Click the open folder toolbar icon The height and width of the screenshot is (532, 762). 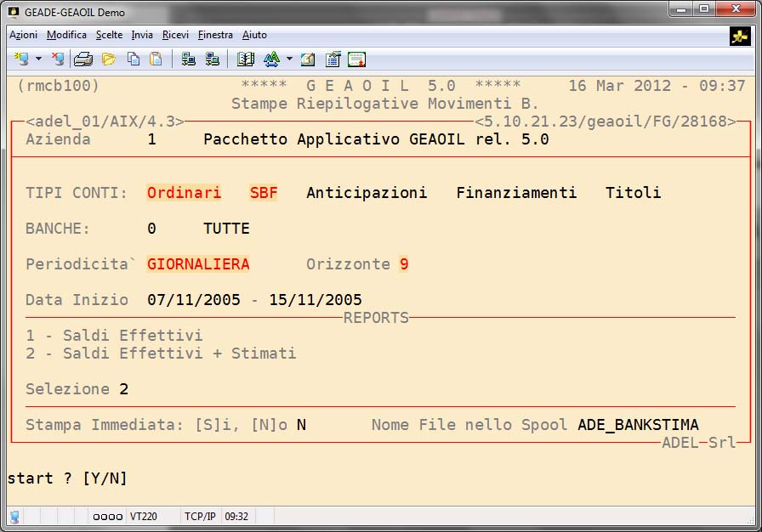coord(108,59)
